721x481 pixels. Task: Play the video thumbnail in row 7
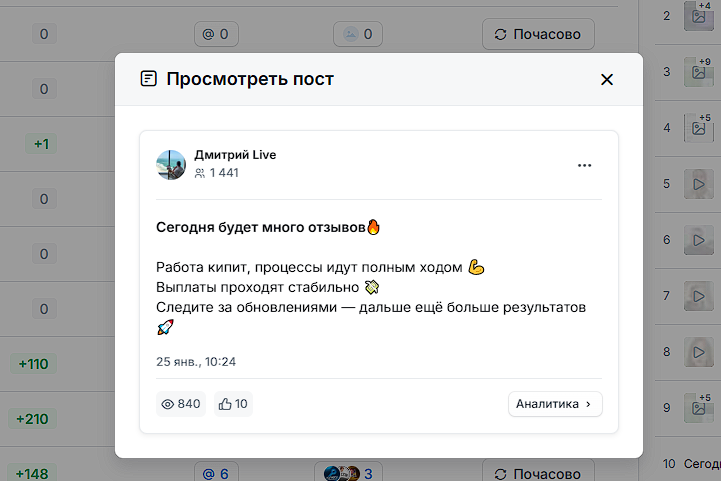[698, 296]
